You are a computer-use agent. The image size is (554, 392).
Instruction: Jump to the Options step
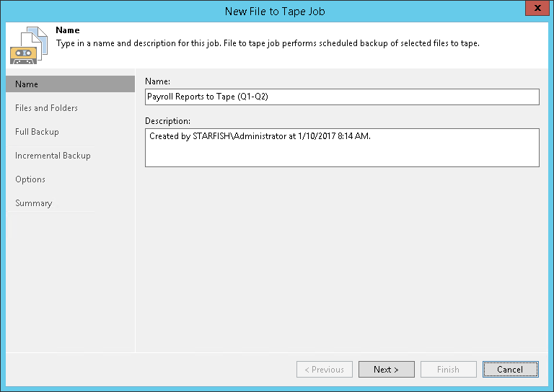pos(30,179)
